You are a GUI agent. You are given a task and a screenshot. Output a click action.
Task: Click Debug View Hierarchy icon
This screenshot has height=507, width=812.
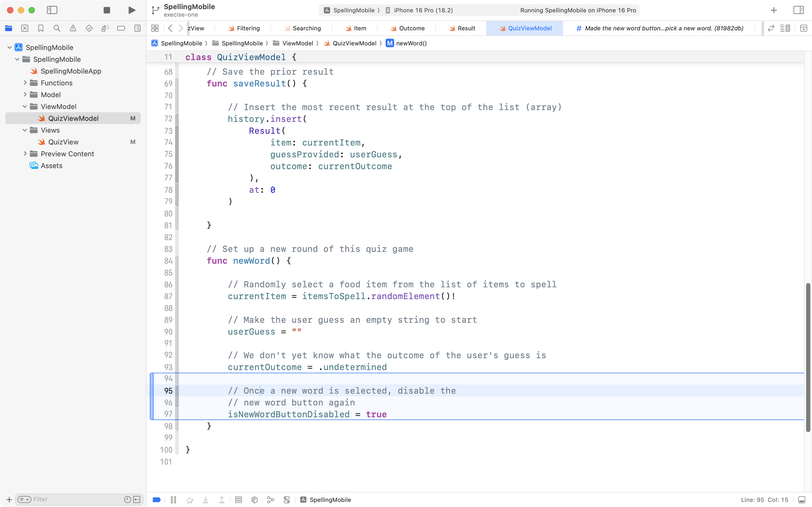255,500
